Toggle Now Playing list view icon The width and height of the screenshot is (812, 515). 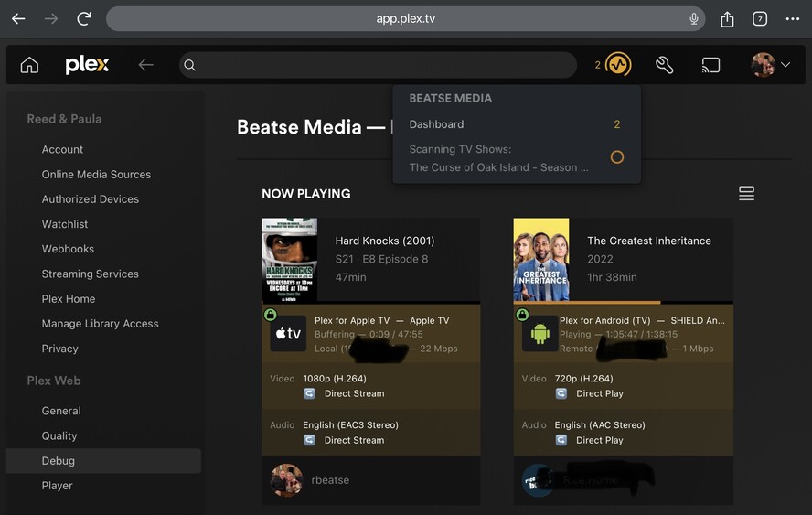[746, 193]
